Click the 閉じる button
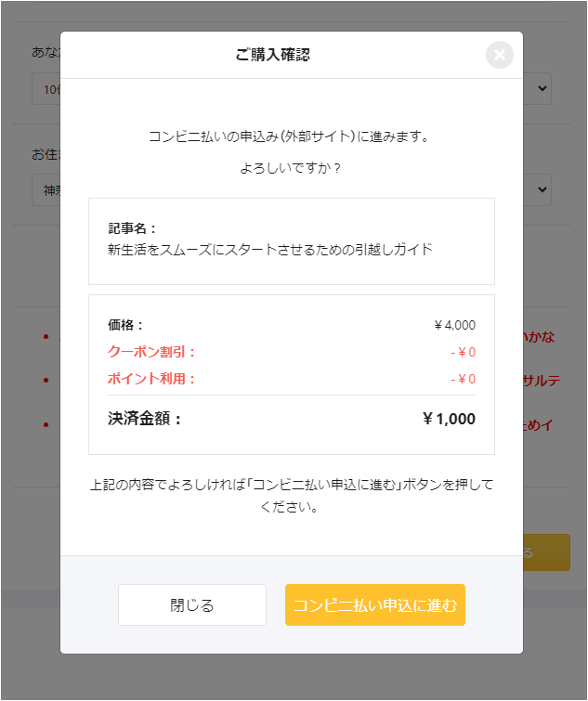The image size is (588, 701). pos(192,604)
